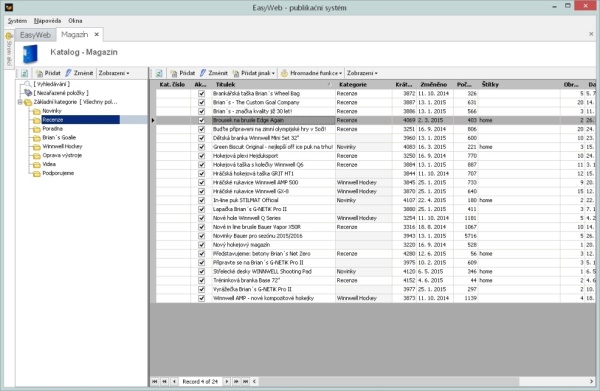Select Recenze folder in tree
Viewport: 600px width, 391px height.
click(80, 120)
